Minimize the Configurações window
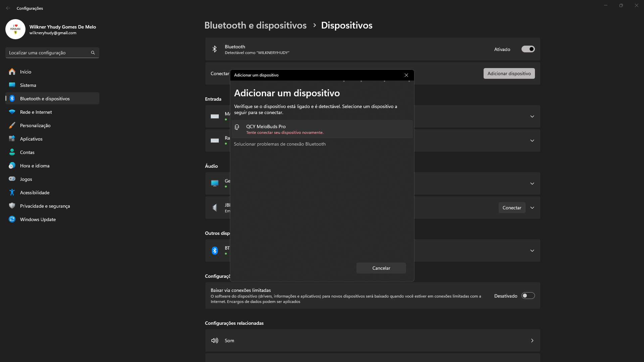644x362 pixels. [x=606, y=5]
